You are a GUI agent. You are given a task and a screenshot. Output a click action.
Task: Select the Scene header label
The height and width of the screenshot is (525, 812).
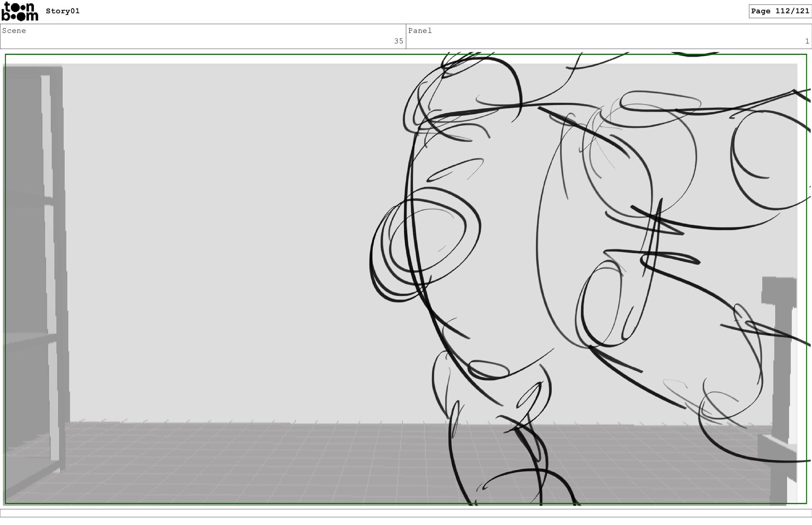click(14, 30)
